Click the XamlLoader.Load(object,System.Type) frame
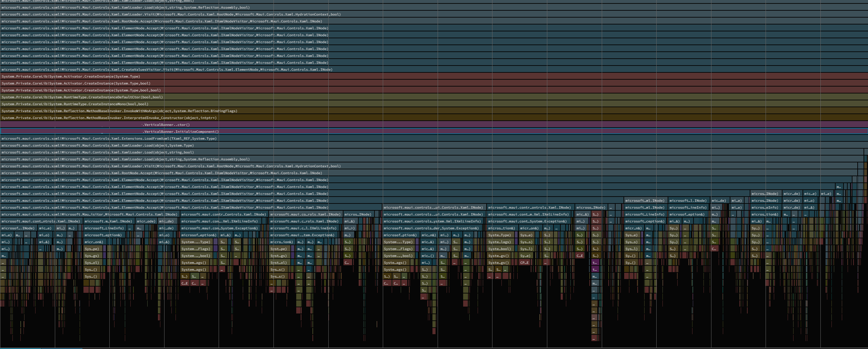 coord(434,145)
